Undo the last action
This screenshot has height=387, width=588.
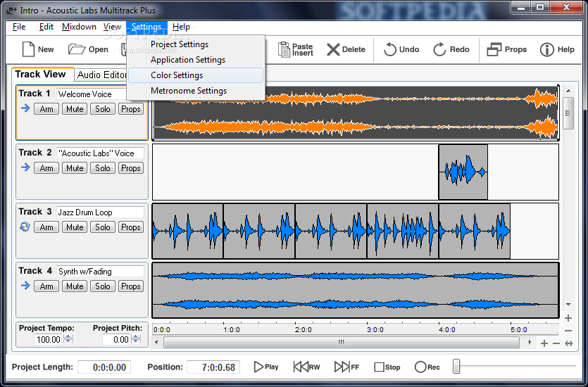(389, 49)
